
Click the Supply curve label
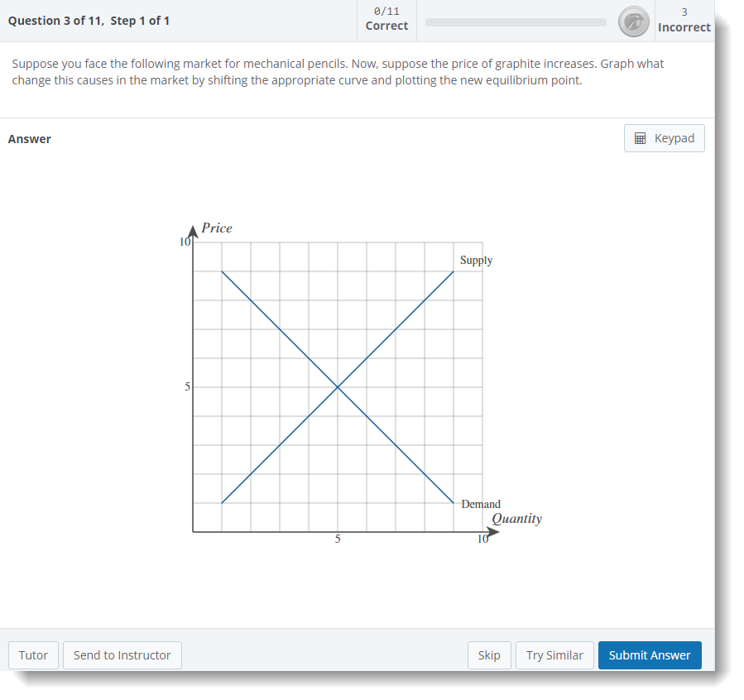pyautogui.click(x=476, y=260)
